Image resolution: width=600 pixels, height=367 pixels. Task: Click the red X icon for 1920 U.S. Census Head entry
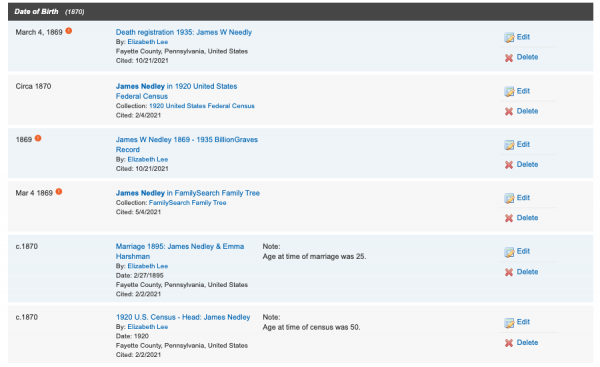pos(509,343)
